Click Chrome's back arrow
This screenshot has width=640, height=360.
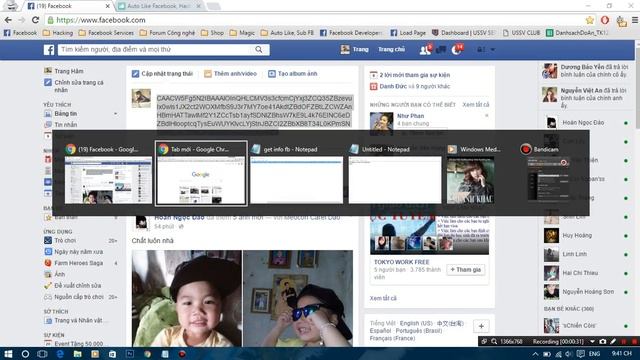(x=8, y=20)
